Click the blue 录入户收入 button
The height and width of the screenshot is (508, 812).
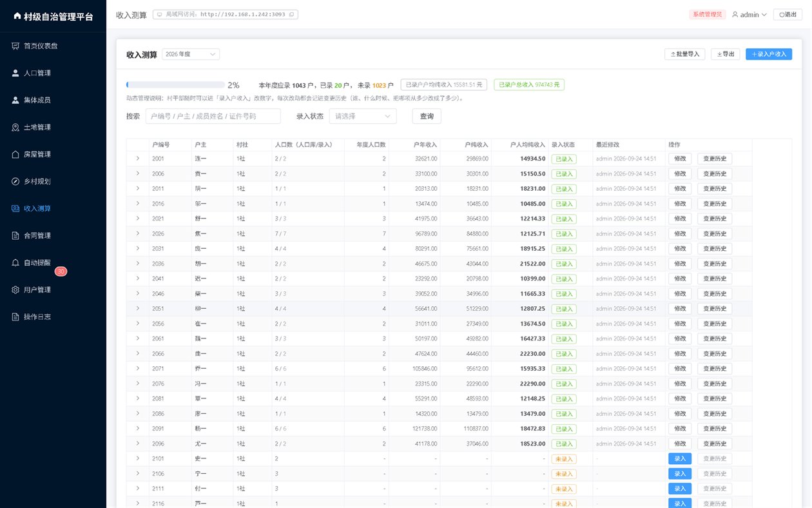[769, 54]
